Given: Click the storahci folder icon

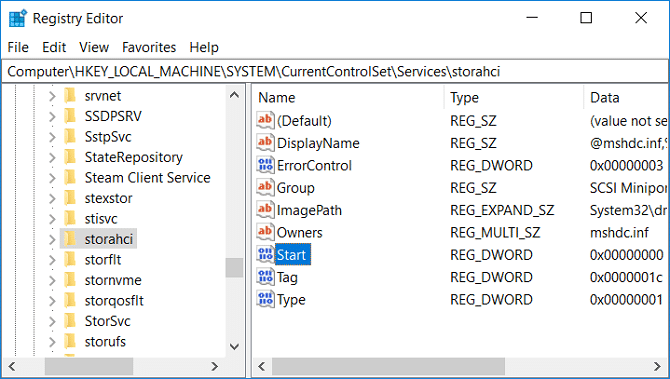Looking at the screenshot, I should 70,239.
